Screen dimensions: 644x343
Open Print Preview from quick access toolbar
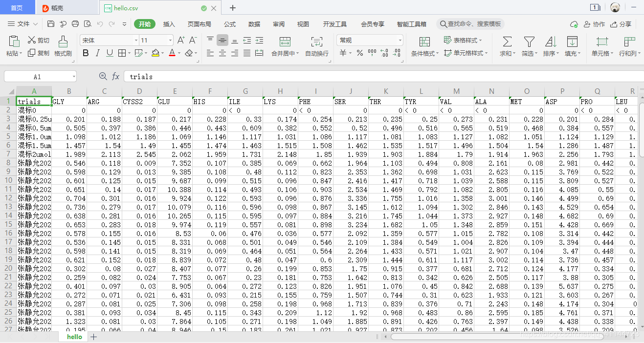[88, 24]
